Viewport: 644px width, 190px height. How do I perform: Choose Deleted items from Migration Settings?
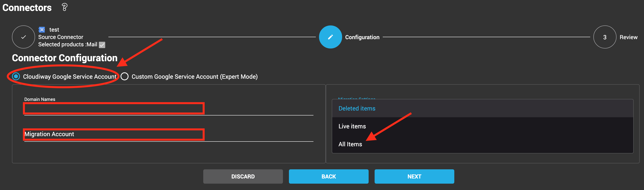[357, 108]
